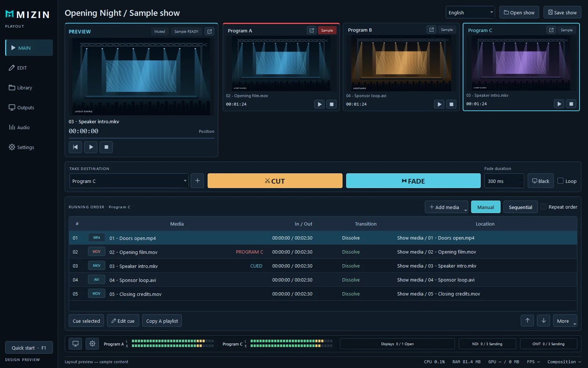Toggle the Repeat order checkbox
The height and width of the screenshot is (368, 588).
[x=544, y=207]
